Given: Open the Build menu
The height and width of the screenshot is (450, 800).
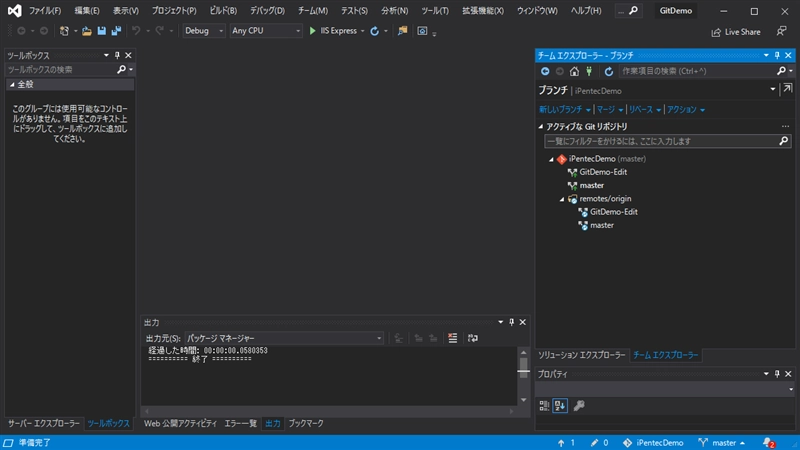Looking at the screenshot, I should click(223, 11).
